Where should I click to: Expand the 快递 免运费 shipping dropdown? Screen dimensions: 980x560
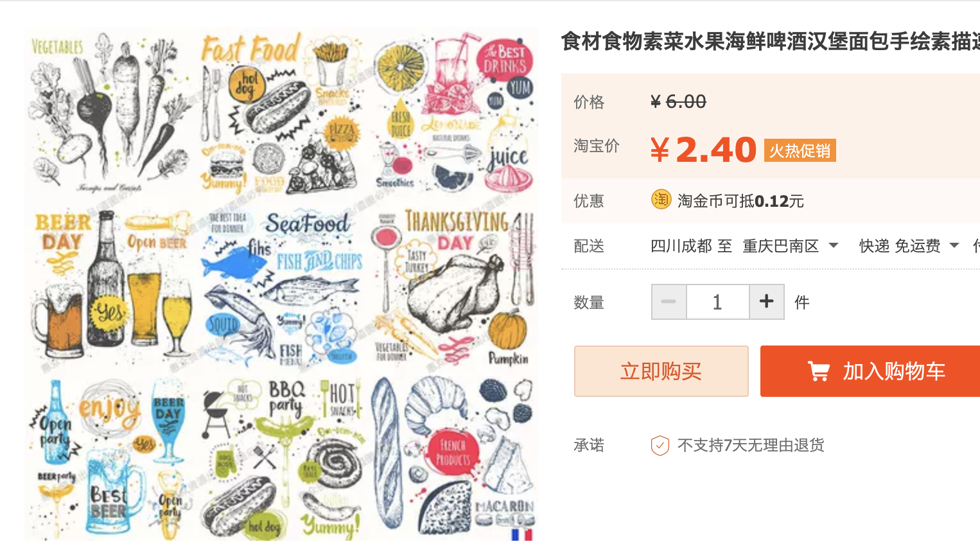click(909, 246)
